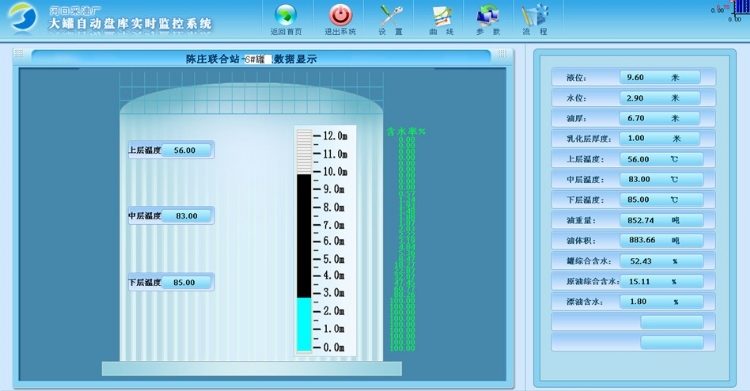Click the last empty field in right panel
This screenshot has width=750, height=391.
click(x=672, y=342)
